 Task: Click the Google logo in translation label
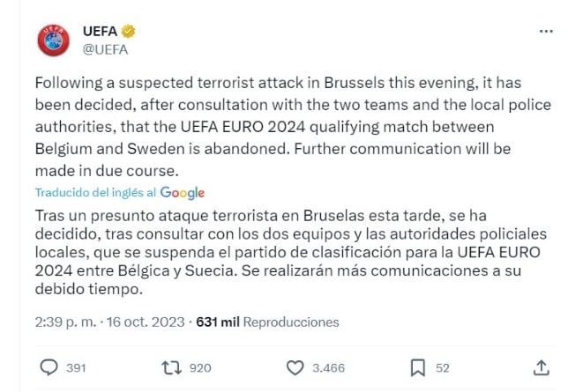(x=182, y=192)
